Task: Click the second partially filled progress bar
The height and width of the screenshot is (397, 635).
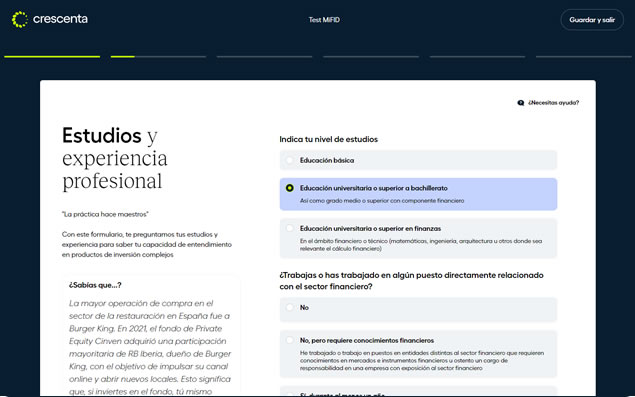Action: click(x=158, y=57)
